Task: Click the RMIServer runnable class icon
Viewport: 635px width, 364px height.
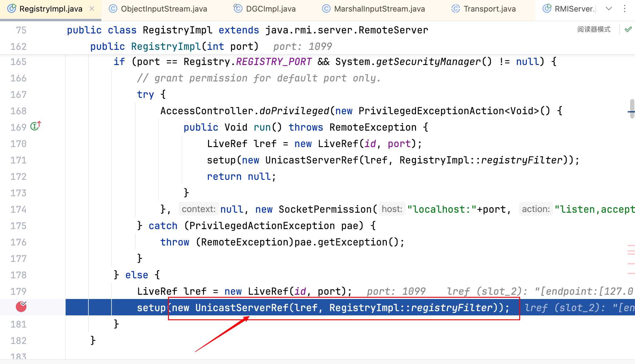Action: point(547,9)
